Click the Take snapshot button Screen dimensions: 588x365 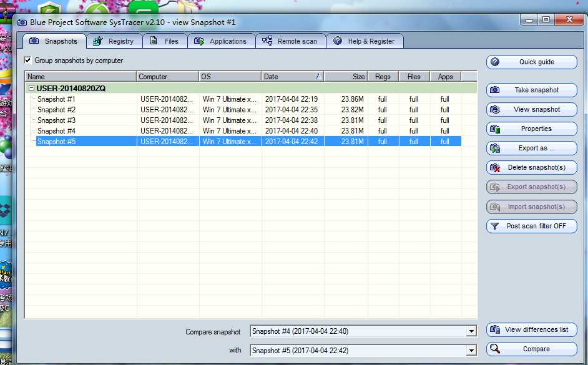click(532, 90)
